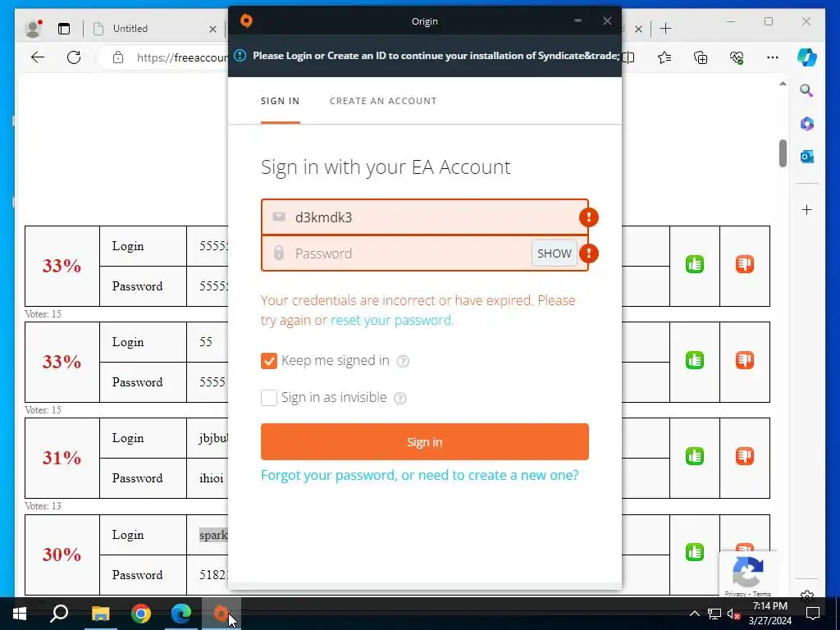Click the Edge browser profile icon
The image size is (840, 630).
point(33,29)
